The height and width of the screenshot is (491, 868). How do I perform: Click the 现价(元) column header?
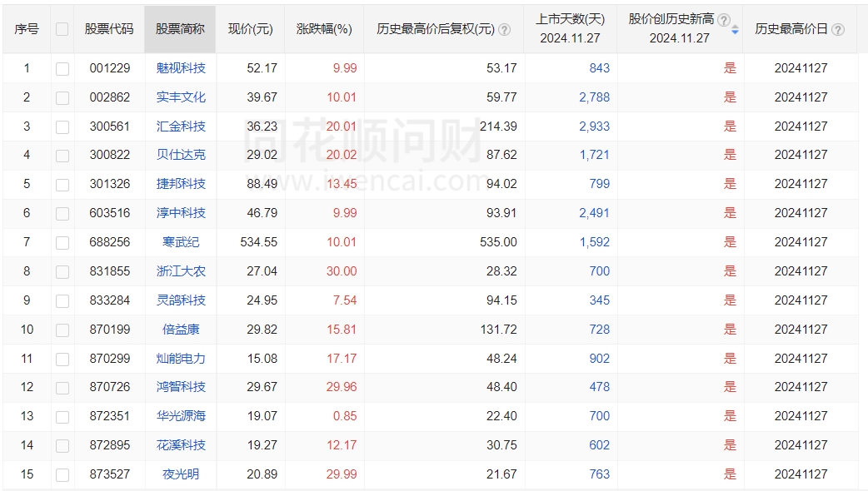(x=251, y=29)
